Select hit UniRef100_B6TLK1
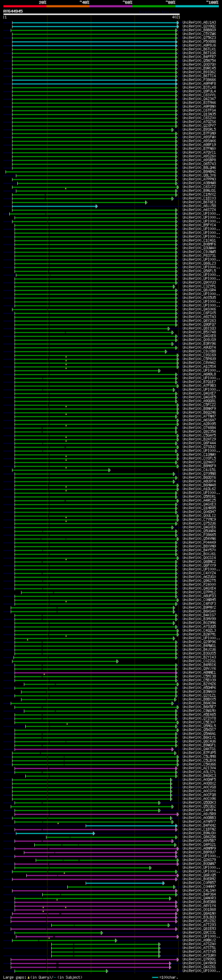The width and height of the screenshot is (222, 980). (199, 49)
